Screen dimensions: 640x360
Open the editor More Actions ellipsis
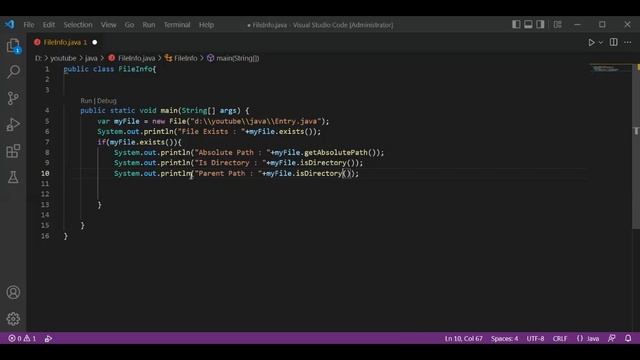628,42
